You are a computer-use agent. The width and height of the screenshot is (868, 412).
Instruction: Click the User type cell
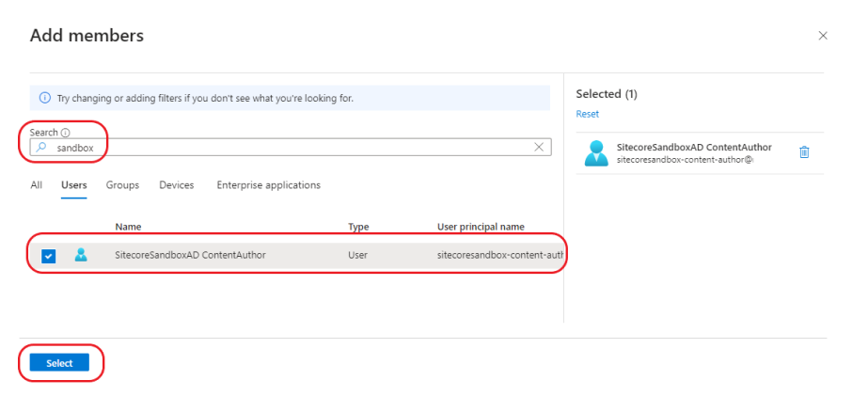coord(357,255)
